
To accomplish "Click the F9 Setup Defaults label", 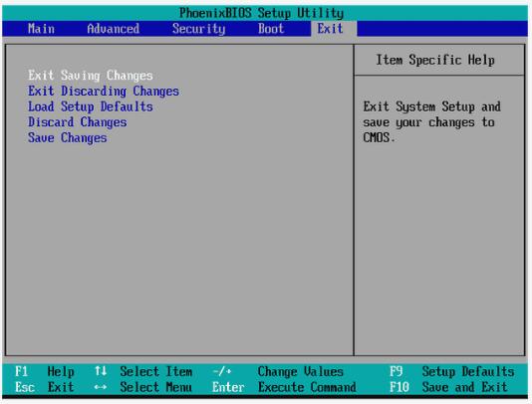I will pyautogui.click(x=451, y=371).
